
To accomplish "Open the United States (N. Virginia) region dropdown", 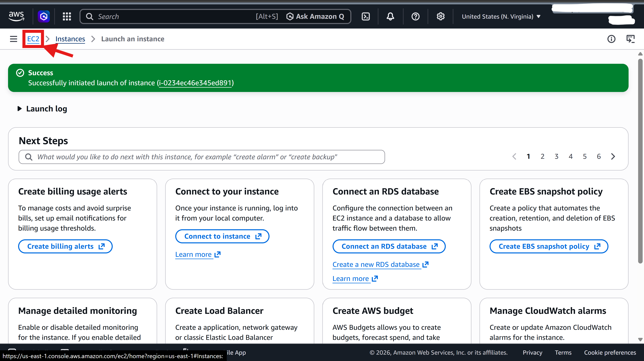I will (x=501, y=16).
